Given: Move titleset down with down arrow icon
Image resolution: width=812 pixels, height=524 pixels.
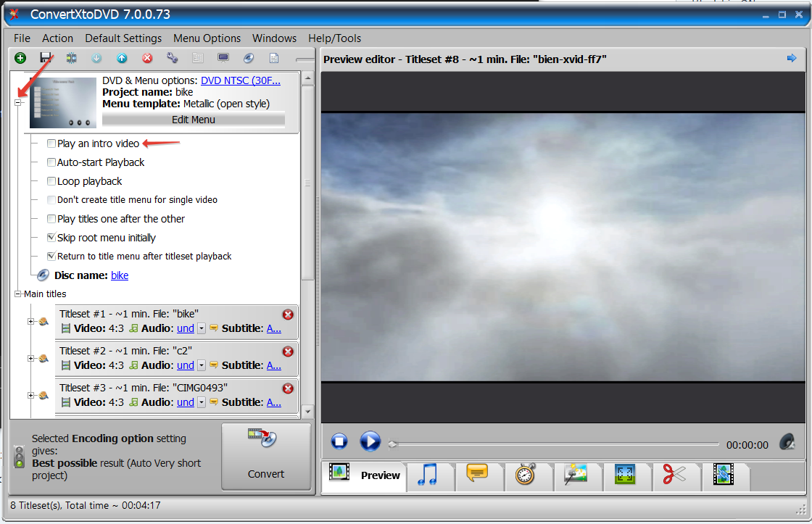Looking at the screenshot, I should [96, 58].
